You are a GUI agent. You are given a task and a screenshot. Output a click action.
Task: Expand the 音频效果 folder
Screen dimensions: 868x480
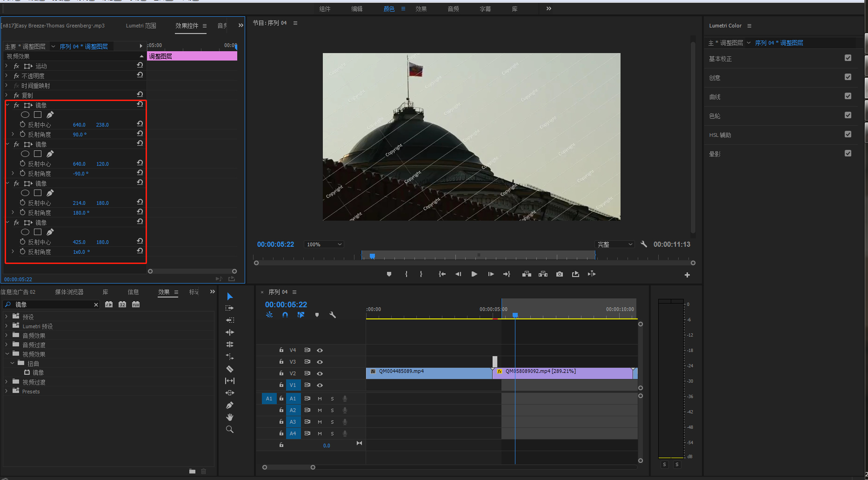6,335
